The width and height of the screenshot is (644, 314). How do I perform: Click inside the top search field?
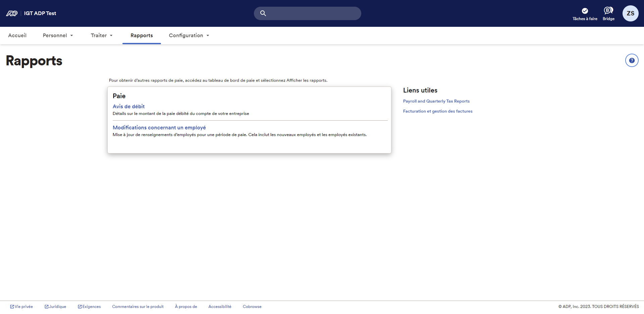[312, 13]
